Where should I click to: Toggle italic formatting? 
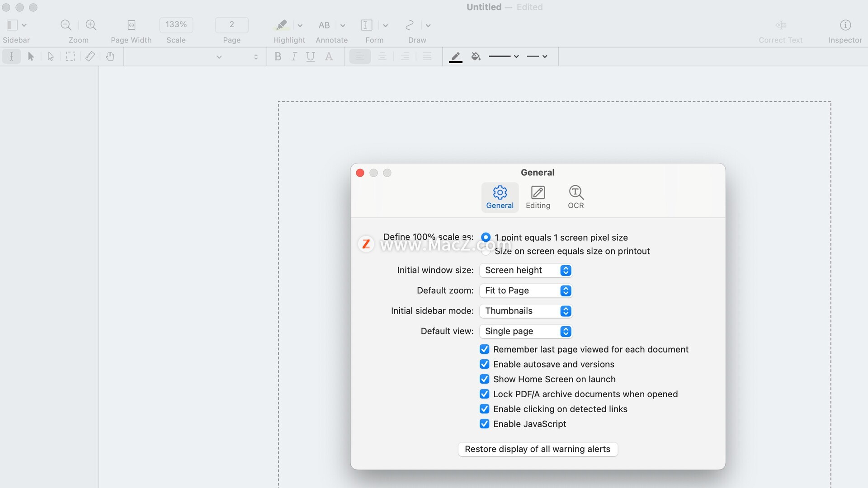click(294, 56)
